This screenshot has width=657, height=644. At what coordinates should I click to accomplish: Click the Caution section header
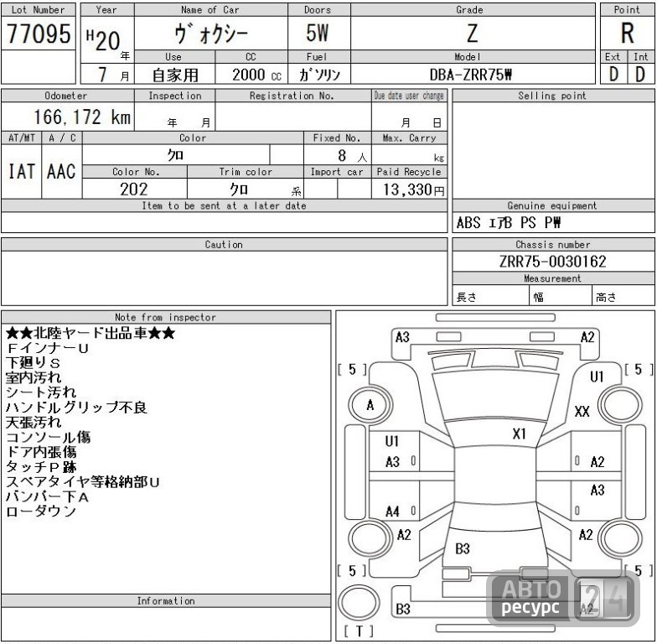(224, 245)
